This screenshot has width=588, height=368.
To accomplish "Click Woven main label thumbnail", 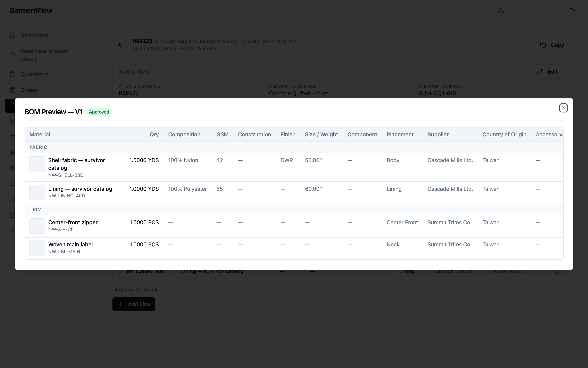I will [37, 248].
